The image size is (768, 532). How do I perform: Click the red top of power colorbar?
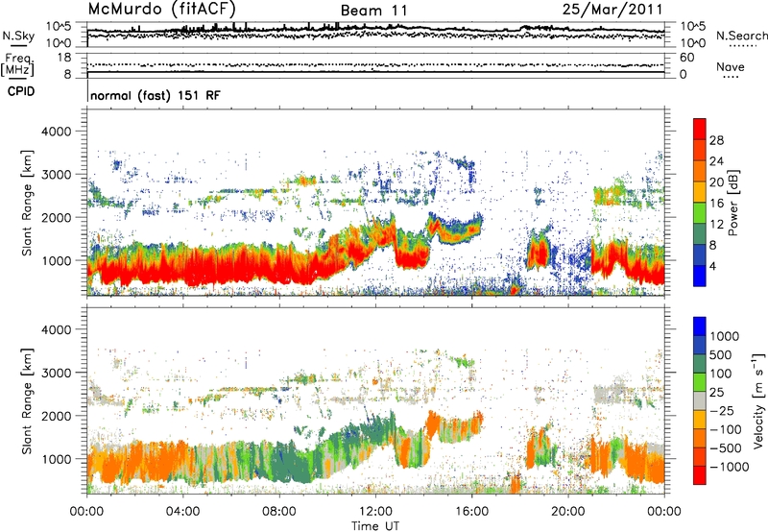700,129
